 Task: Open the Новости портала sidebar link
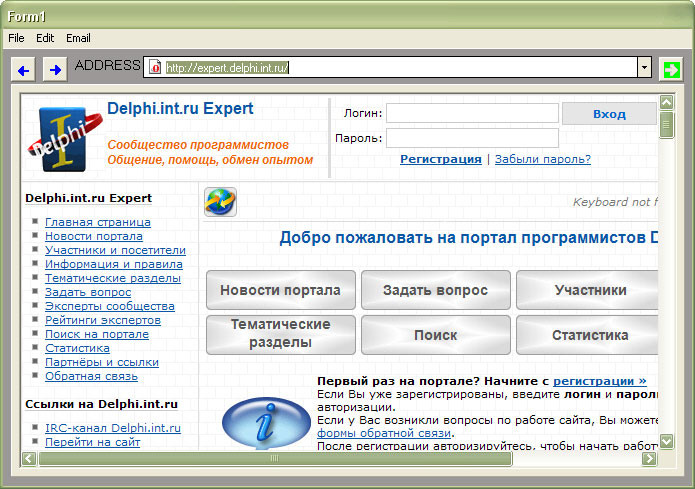94,236
